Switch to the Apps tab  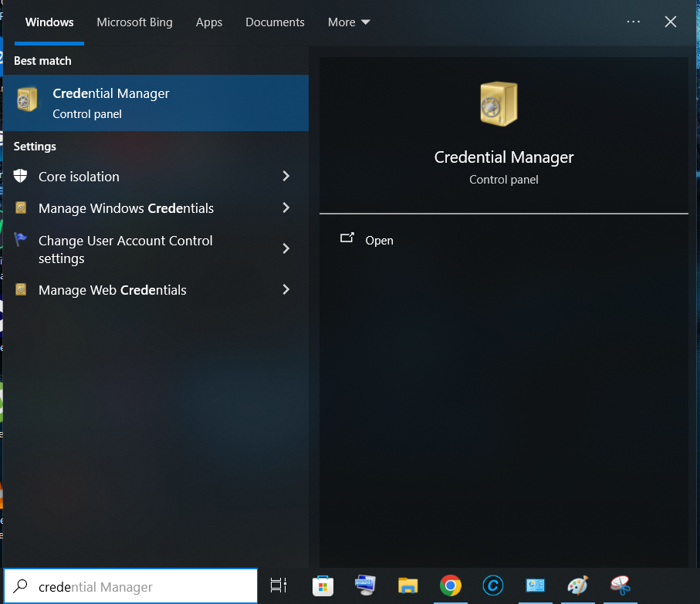coord(208,22)
